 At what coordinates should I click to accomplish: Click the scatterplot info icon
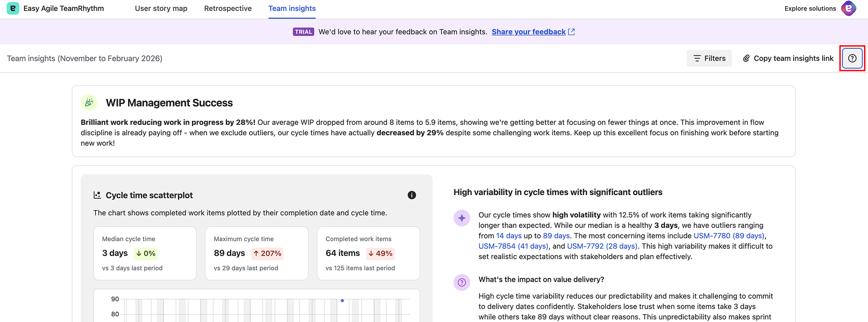point(412,195)
